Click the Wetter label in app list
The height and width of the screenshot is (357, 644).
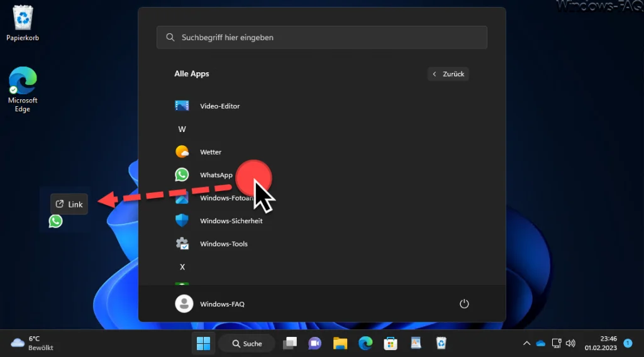pos(211,152)
